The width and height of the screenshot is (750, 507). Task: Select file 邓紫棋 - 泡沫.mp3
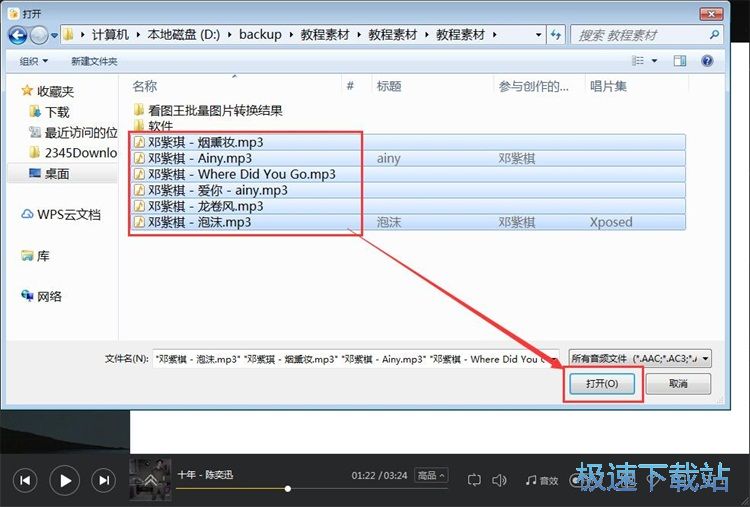coord(407,222)
